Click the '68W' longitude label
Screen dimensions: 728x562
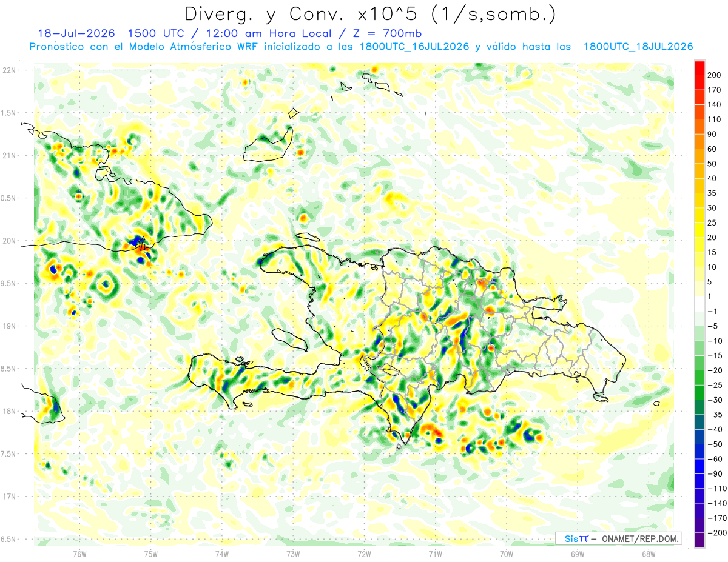pos(649,554)
